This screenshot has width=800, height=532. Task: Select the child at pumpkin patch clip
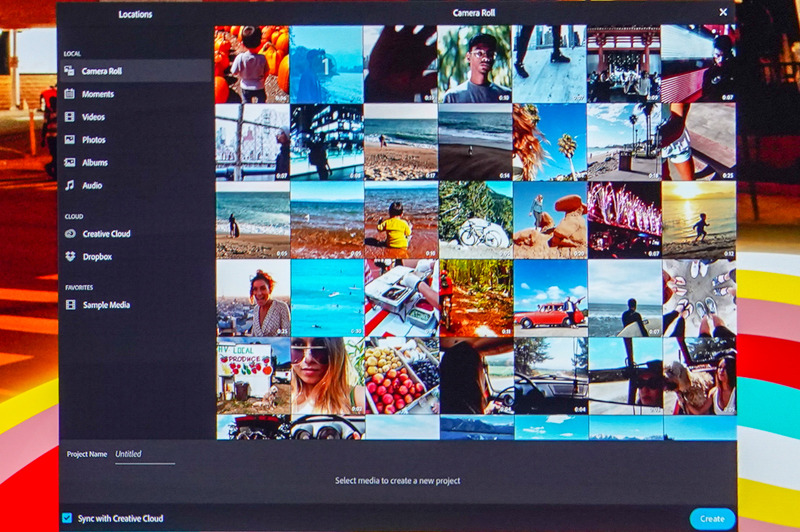coord(252,64)
